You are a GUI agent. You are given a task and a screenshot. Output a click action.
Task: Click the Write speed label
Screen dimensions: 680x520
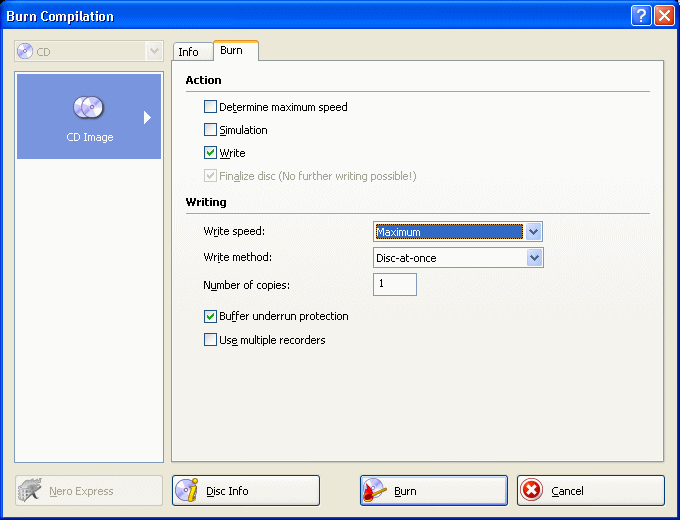pos(234,231)
